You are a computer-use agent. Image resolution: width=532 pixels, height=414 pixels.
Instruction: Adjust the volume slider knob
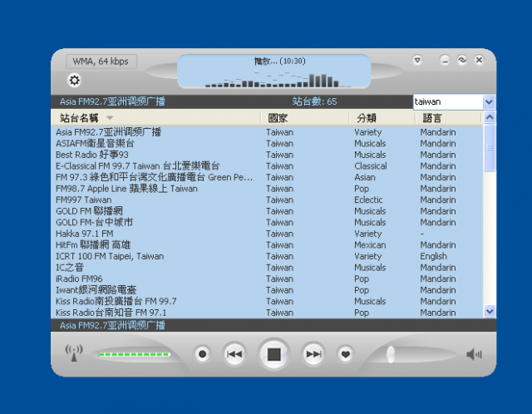(x=391, y=355)
